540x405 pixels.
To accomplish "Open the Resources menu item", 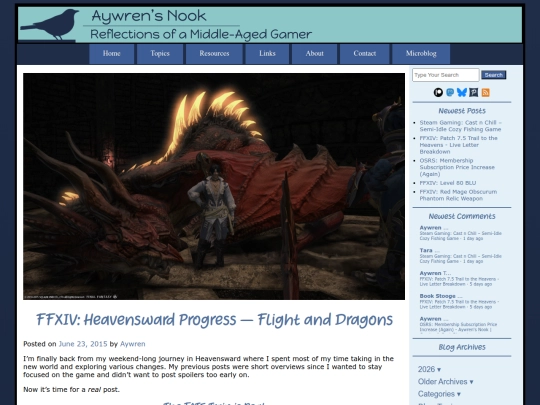I will tap(214, 54).
